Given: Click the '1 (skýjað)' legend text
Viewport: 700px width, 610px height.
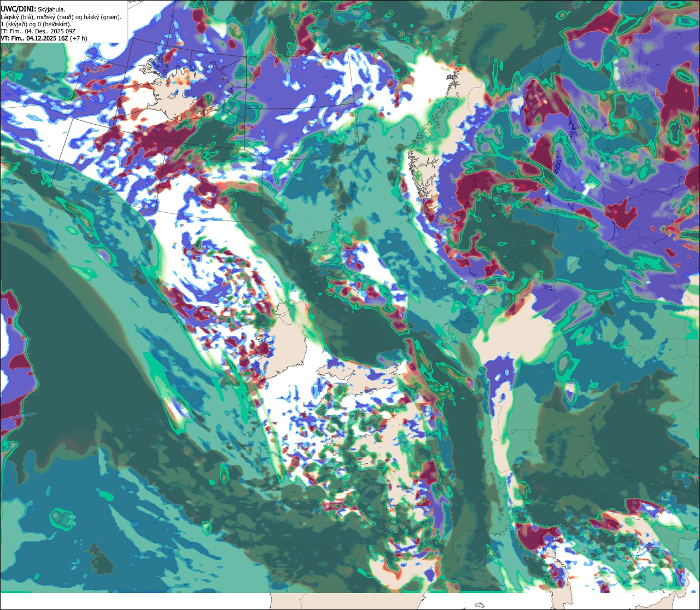Looking at the screenshot, I should click(x=13, y=25).
